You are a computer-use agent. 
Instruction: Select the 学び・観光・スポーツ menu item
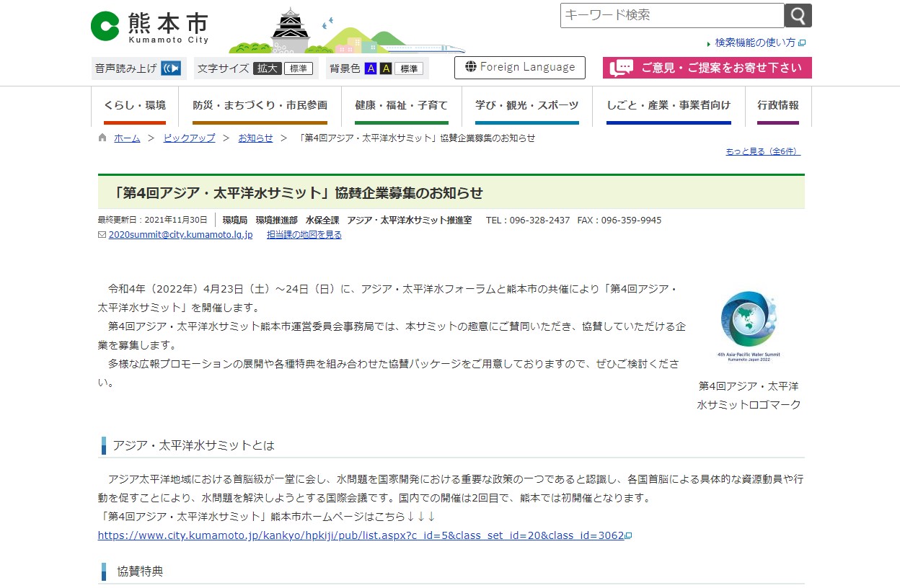tap(526, 105)
